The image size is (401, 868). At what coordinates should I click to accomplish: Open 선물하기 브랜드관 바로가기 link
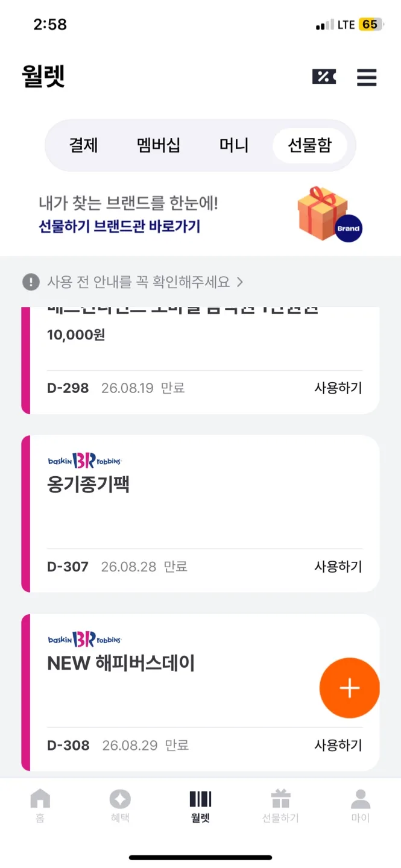click(119, 227)
